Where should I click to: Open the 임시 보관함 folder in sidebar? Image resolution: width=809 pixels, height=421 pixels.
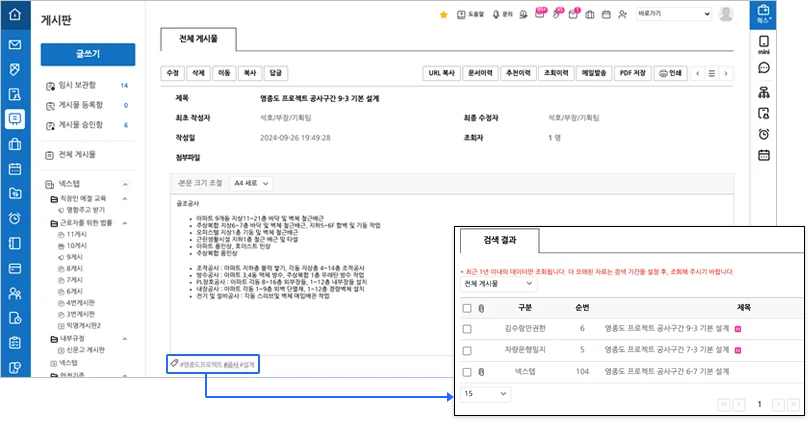click(81, 86)
